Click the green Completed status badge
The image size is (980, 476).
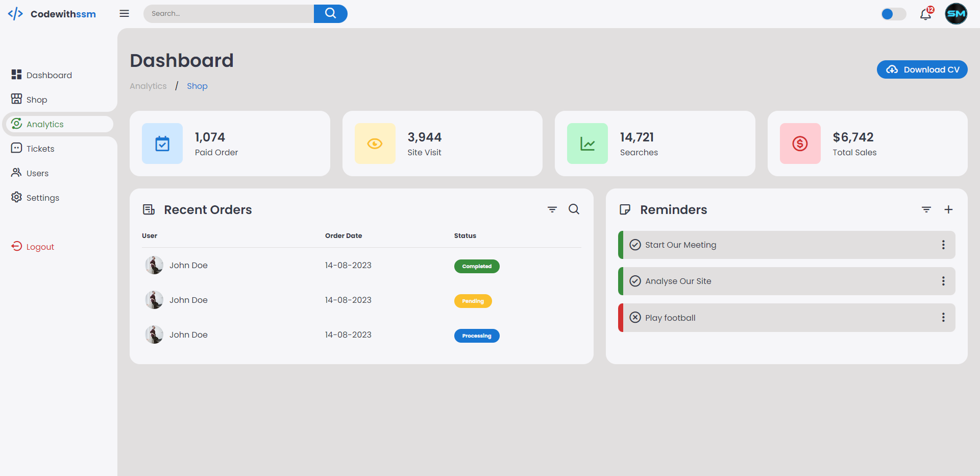point(476,267)
